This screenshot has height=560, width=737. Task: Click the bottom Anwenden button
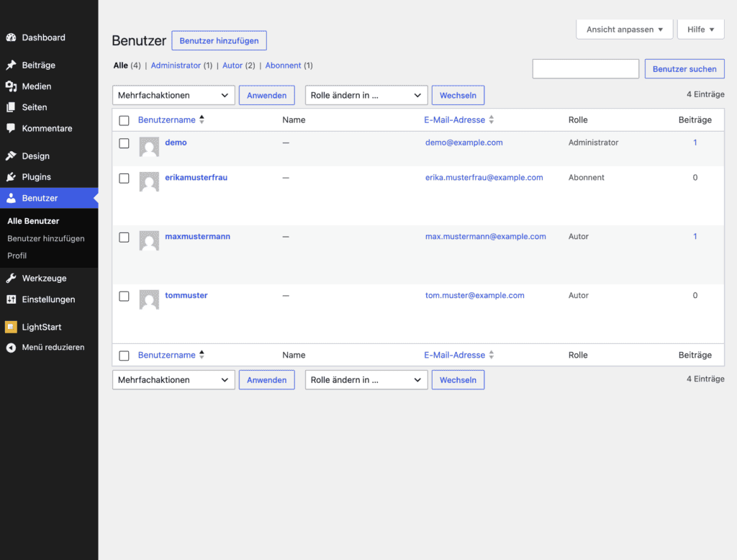[x=266, y=379]
